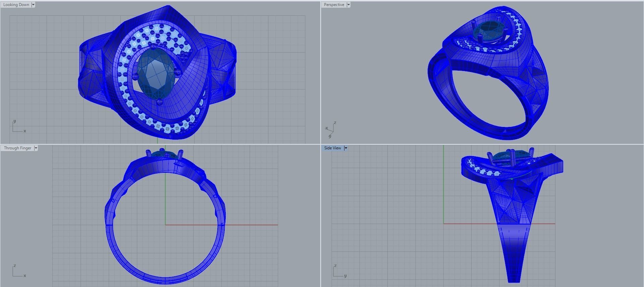Open the Through Finger viewport dropdown arrow
Viewport: 644px width, 287px height.
pyautogui.click(x=36, y=148)
